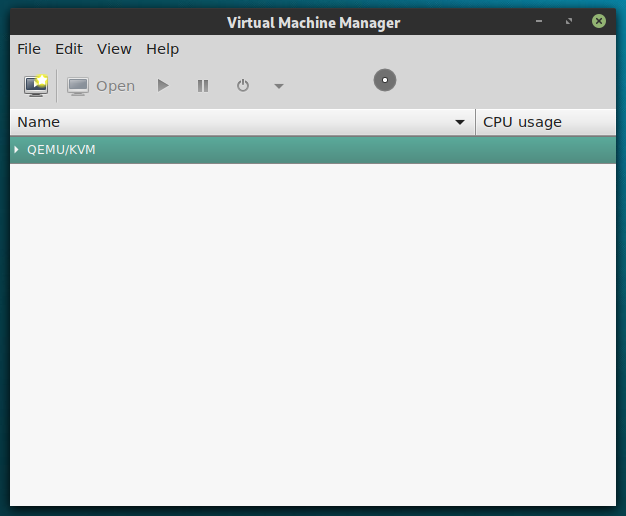Open the selected virtual machine console
Viewport: 626px width, 516px height.
(101, 86)
